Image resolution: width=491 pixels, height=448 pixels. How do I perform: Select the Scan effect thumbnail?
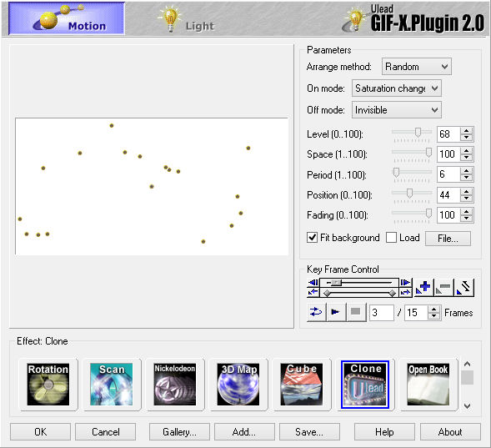[x=112, y=385]
